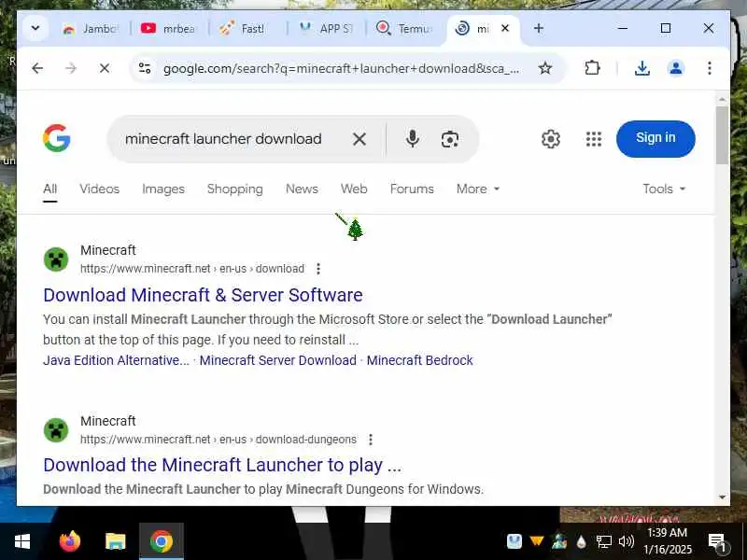Stop loading the page
The width and height of the screenshot is (747, 560).
105,68
